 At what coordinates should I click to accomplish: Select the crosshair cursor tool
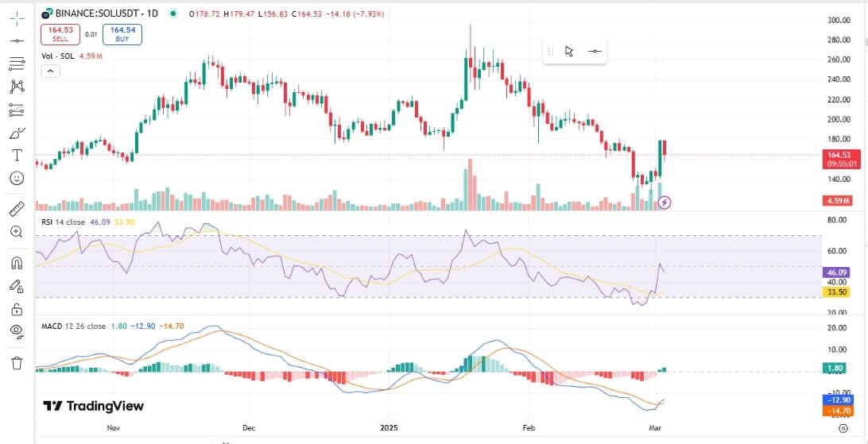point(17,18)
